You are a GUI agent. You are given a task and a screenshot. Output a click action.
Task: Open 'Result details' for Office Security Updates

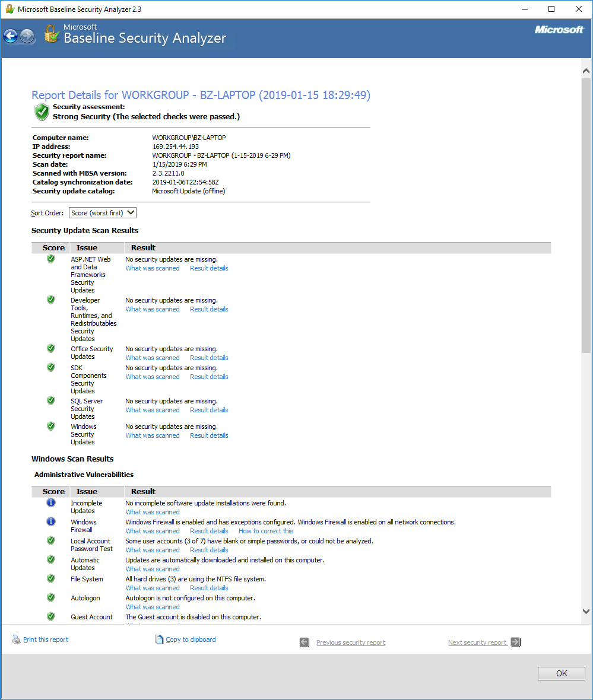pyautogui.click(x=209, y=358)
